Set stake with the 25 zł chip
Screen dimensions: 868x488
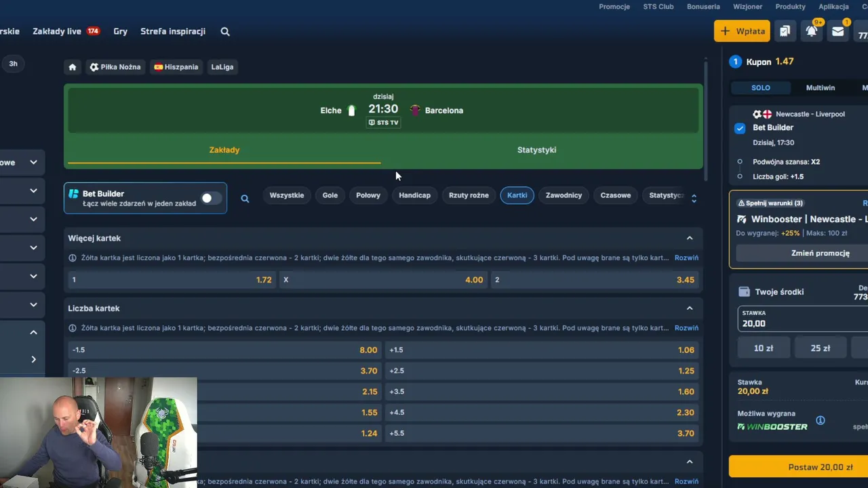point(821,348)
